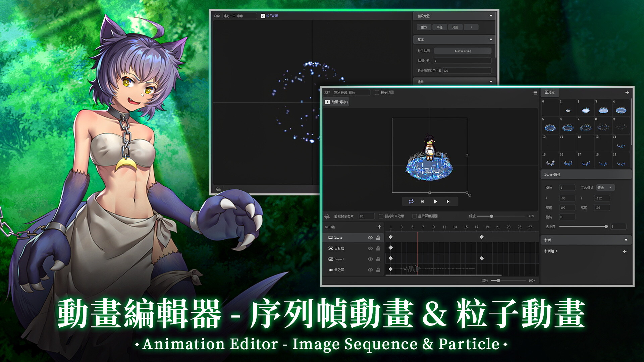644x362 pixels.
Task: Hide the 目标层 layer with eye icon
Action: click(370, 248)
